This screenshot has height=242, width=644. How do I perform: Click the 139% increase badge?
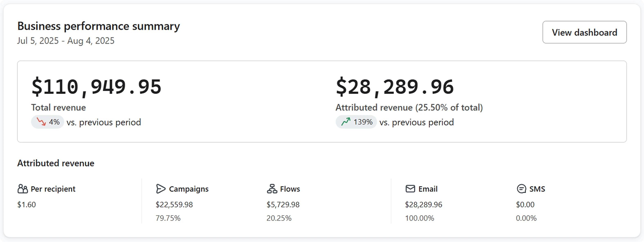pos(356,122)
